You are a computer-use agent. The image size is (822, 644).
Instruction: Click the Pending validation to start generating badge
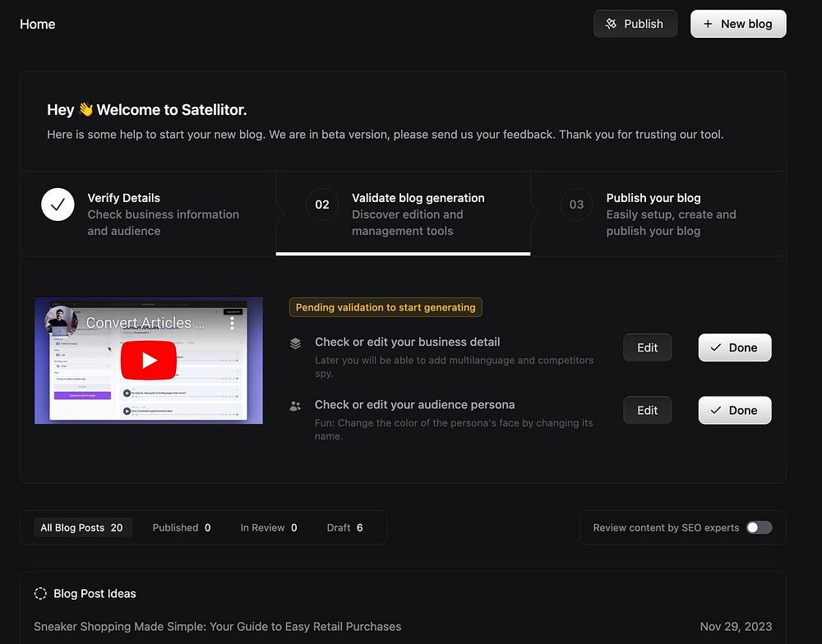(x=386, y=307)
